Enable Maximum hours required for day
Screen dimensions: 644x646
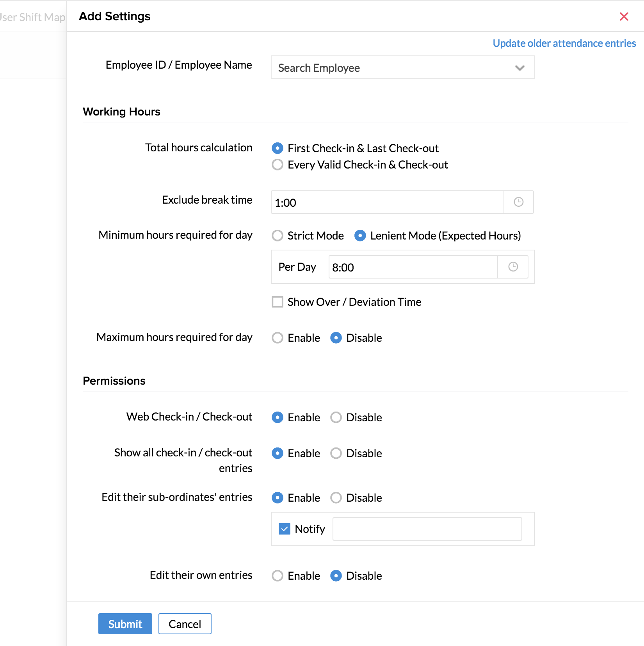[x=278, y=338]
